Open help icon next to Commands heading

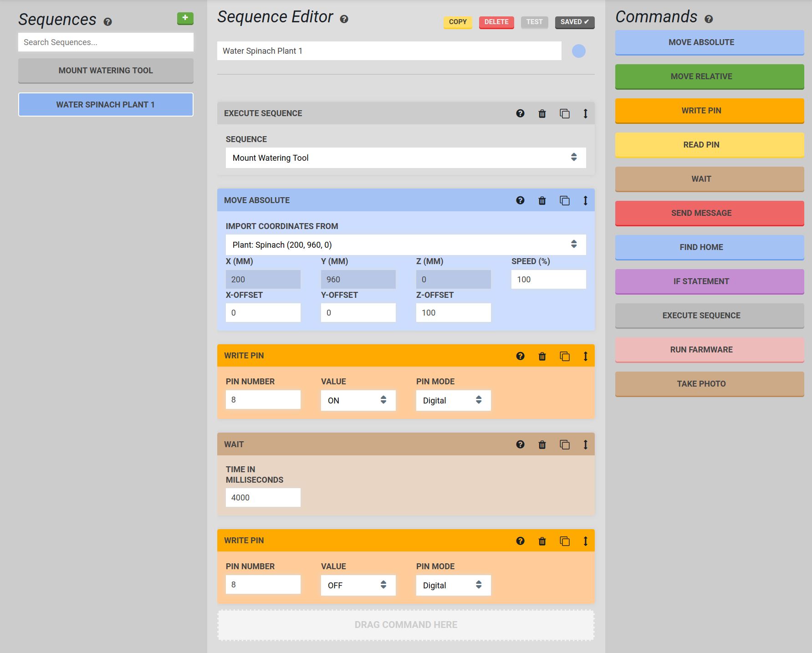click(709, 19)
